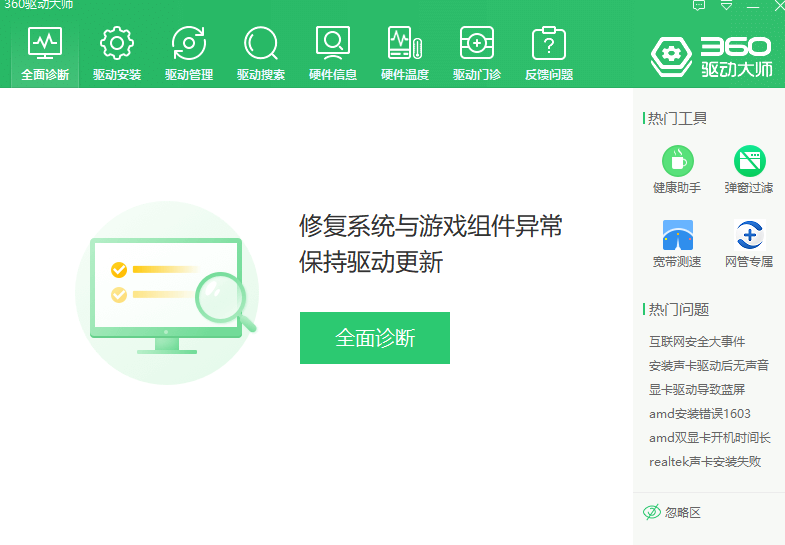Start the 宽带测速 speed test tool
The image size is (785, 545).
click(677, 235)
